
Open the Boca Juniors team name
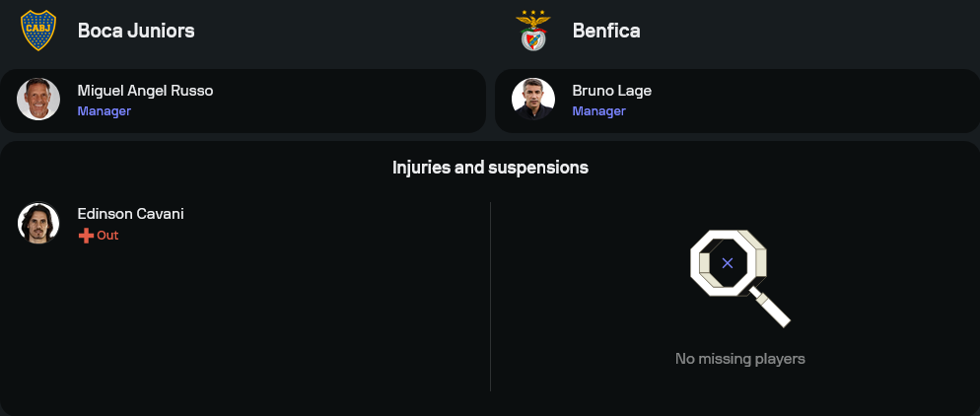click(136, 31)
